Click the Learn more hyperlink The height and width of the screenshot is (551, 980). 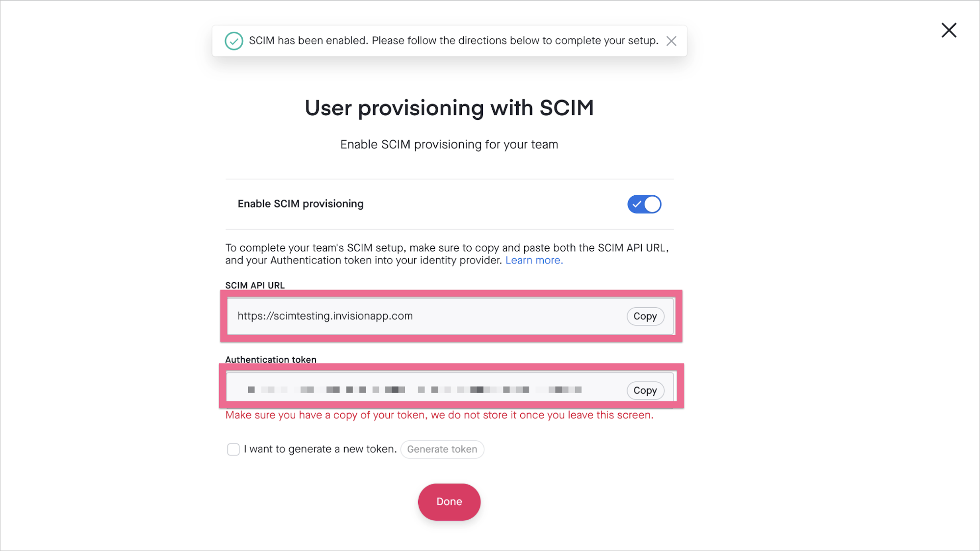[x=533, y=260]
